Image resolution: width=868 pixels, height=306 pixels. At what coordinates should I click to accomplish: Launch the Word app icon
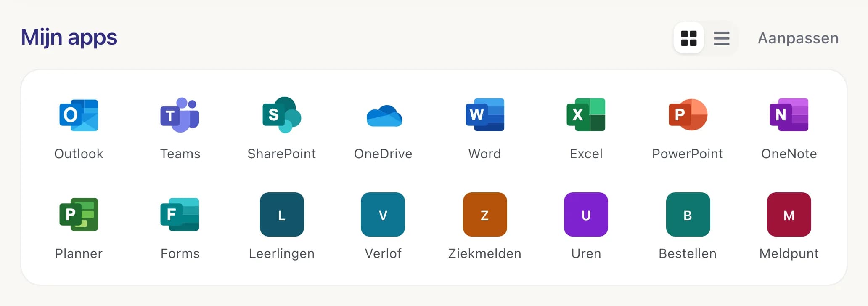[485, 115]
